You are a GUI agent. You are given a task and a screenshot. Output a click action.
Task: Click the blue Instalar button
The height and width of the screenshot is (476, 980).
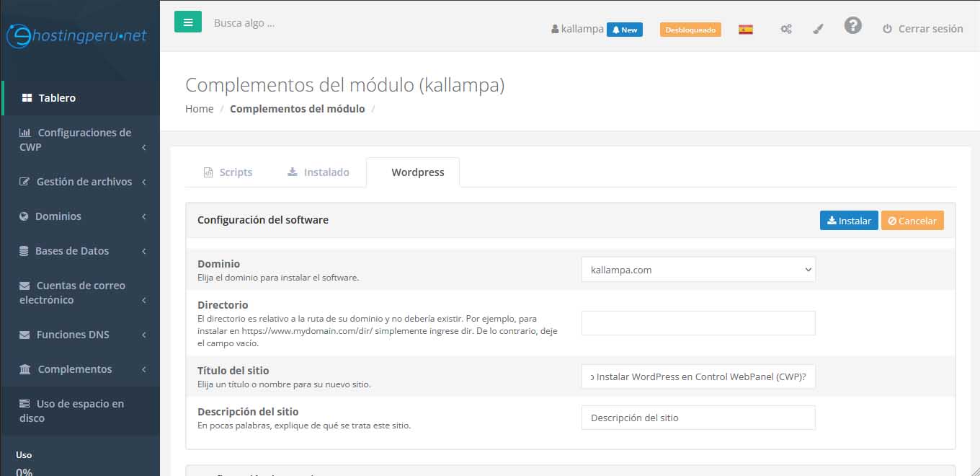(x=849, y=221)
